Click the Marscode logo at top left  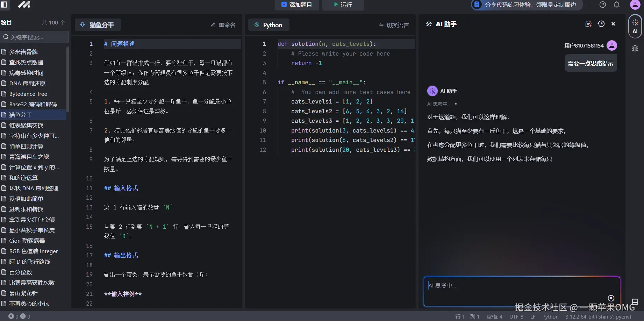coord(23,5)
